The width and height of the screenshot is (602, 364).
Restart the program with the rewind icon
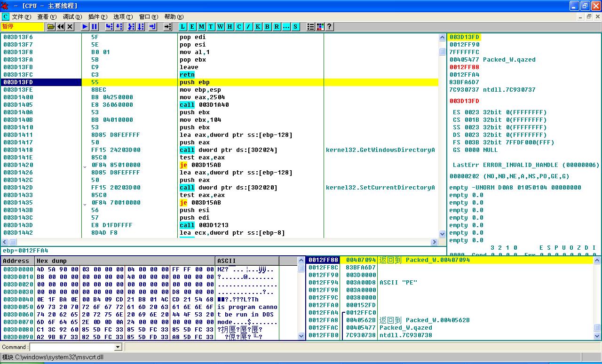61,27
